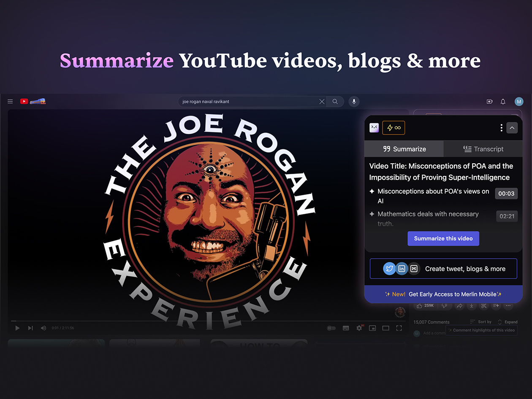
Task: Open the notifications bell
Action: [503, 102]
